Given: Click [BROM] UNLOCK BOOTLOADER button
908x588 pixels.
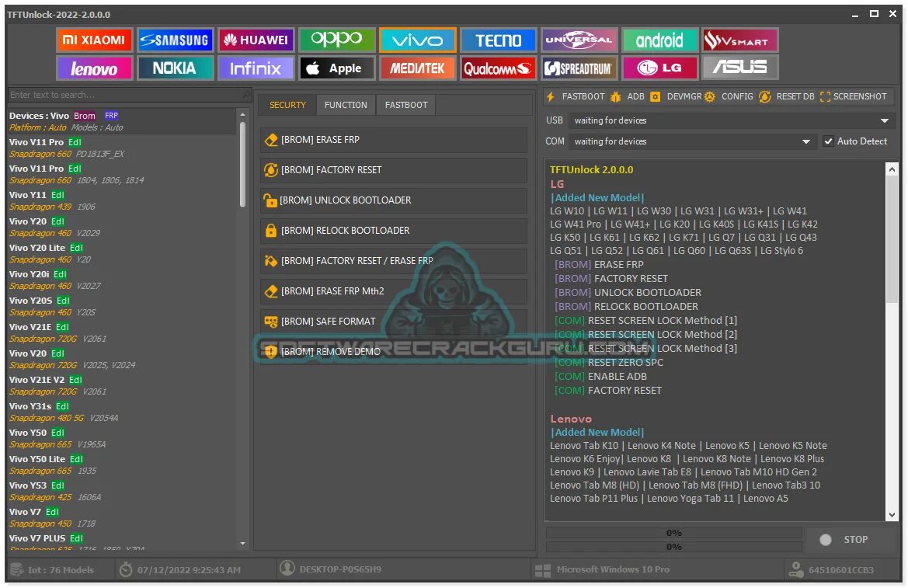Looking at the screenshot, I should pos(393,200).
